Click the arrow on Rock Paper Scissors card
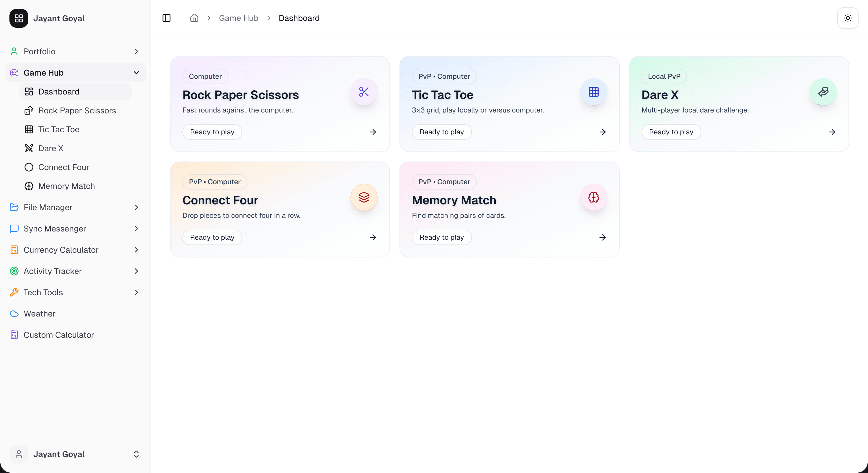The width and height of the screenshot is (868, 473). (x=373, y=132)
